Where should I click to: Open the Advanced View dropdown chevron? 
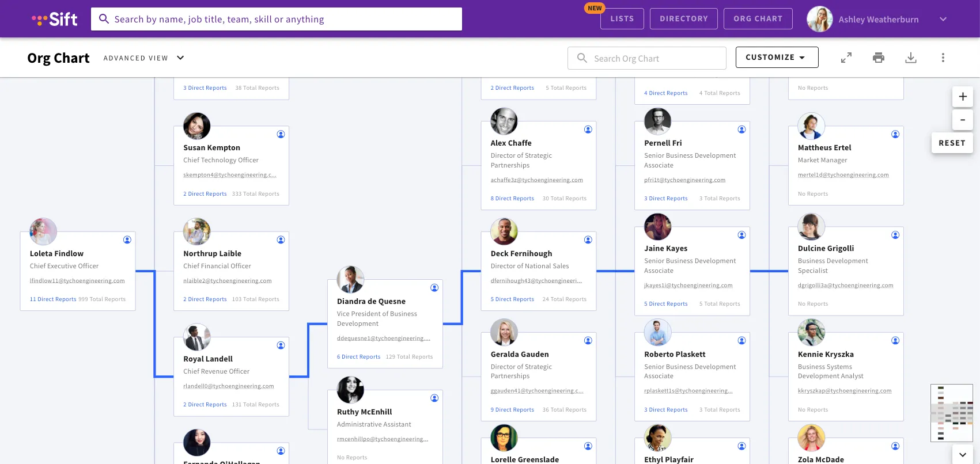coord(180,58)
